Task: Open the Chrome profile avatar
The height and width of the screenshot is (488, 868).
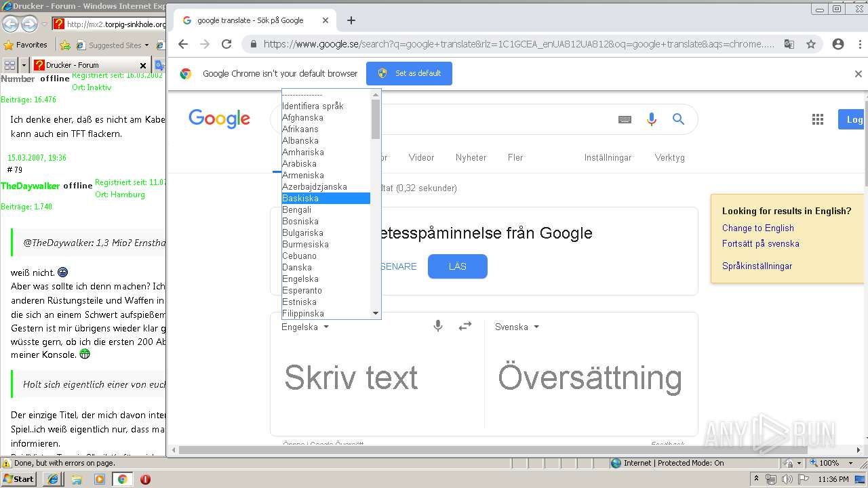Action: [x=838, y=44]
